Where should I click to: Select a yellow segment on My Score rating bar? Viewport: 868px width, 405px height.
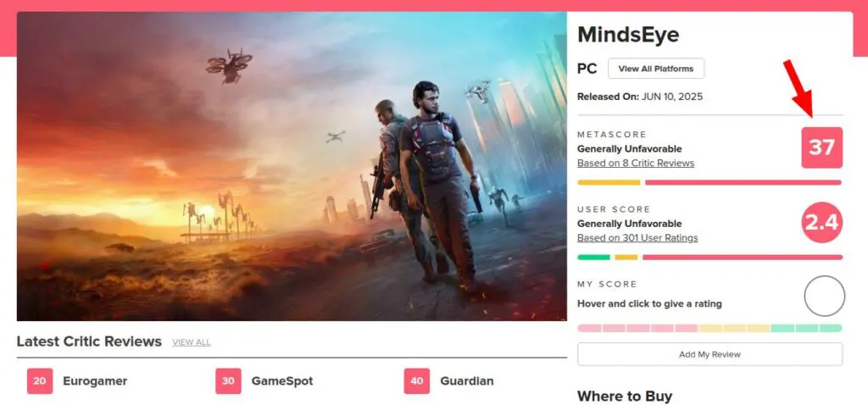(x=735, y=328)
